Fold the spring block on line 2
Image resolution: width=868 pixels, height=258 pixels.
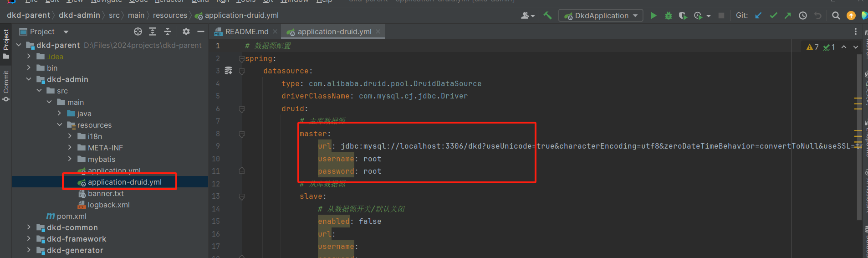tap(242, 58)
